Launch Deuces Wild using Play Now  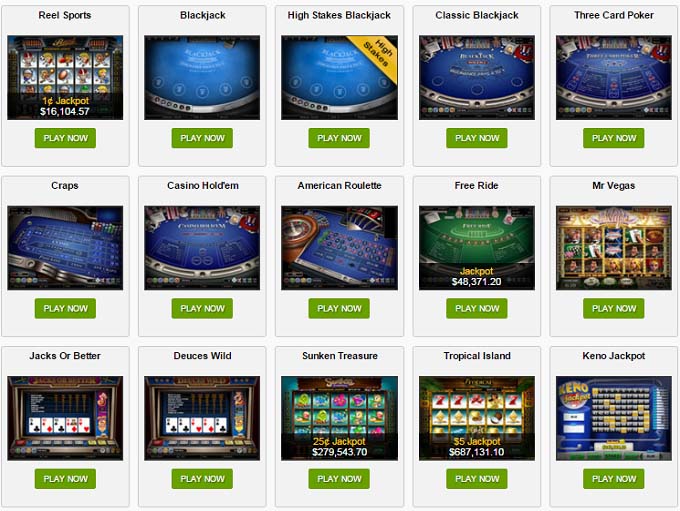tap(202, 479)
